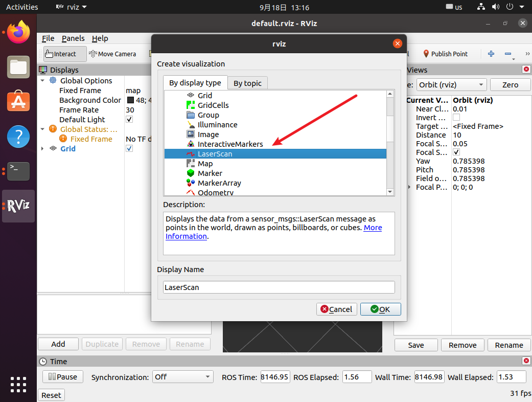This screenshot has width=532, height=402.
Task: Open the Panels menu
Action: click(x=73, y=38)
